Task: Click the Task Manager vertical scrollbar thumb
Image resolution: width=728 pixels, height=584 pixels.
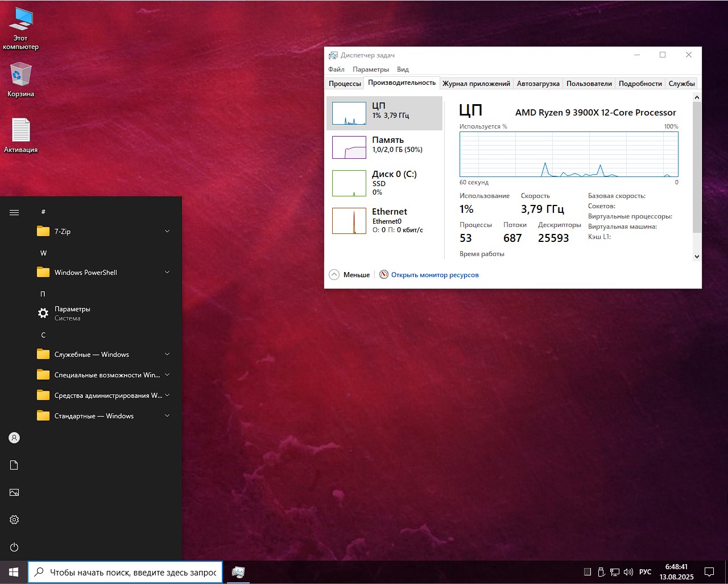Action: click(x=697, y=167)
